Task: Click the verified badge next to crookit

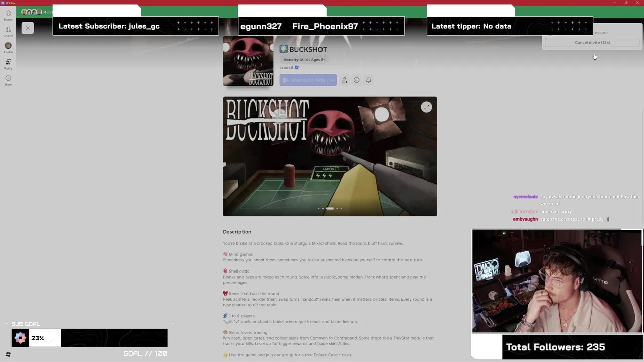Action: [297, 68]
